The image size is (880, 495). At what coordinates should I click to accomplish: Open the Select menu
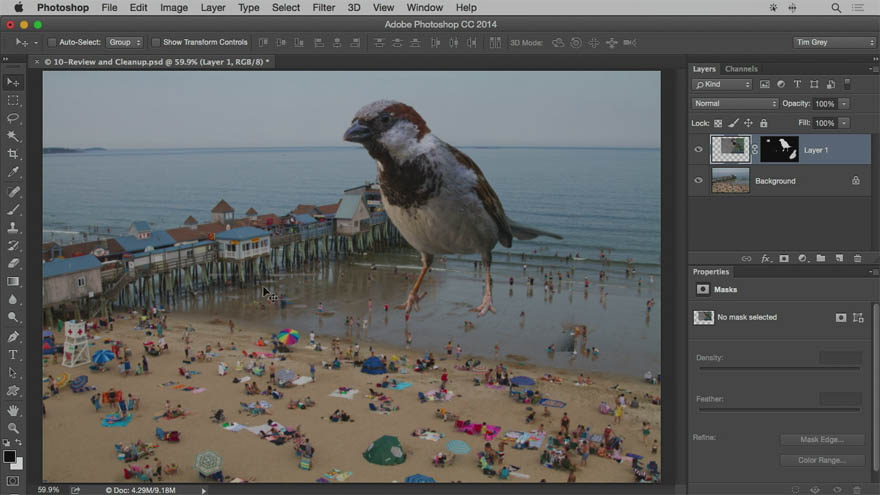click(286, 8)
